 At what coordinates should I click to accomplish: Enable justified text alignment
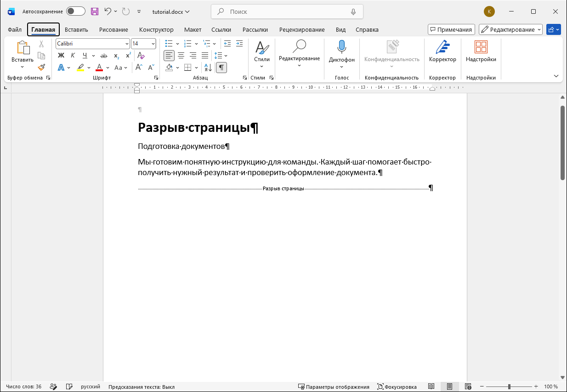point(205,56)
